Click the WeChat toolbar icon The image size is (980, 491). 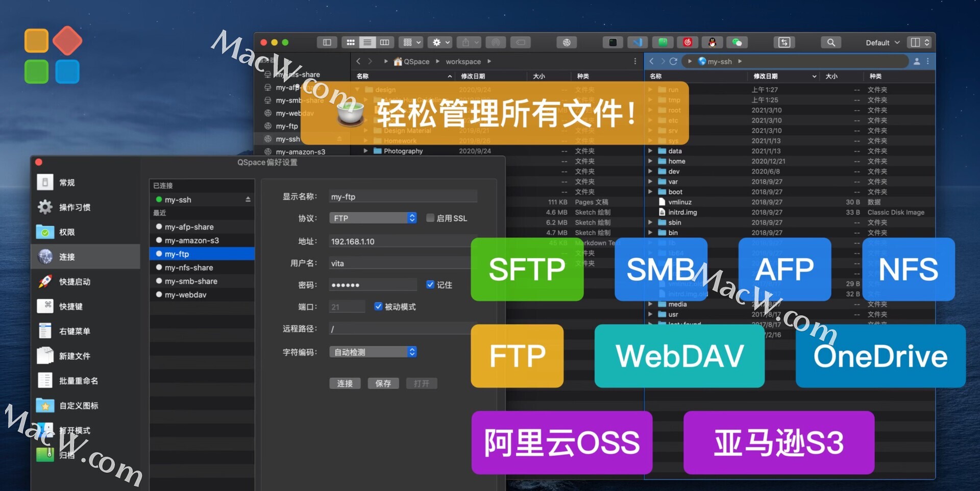pyautogui.click(x=737, y=42)
